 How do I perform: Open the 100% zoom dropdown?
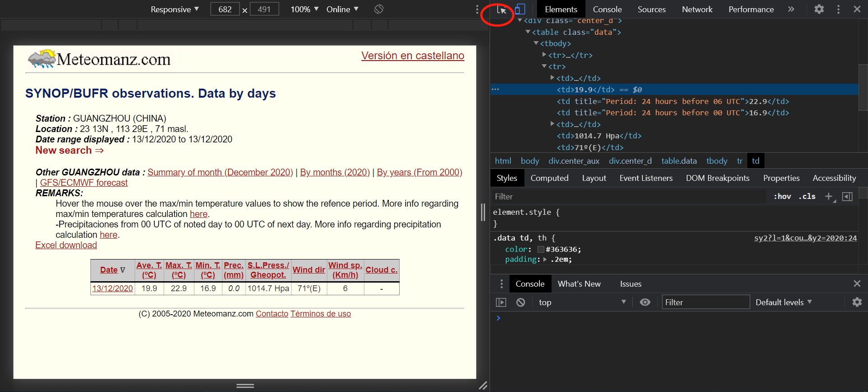coord(304,9)
